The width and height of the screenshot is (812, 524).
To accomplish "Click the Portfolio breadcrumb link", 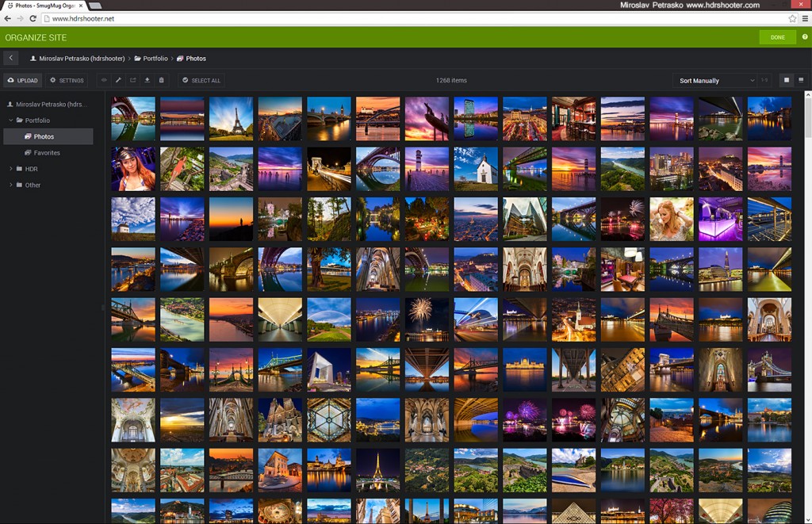I will (155, 58).
